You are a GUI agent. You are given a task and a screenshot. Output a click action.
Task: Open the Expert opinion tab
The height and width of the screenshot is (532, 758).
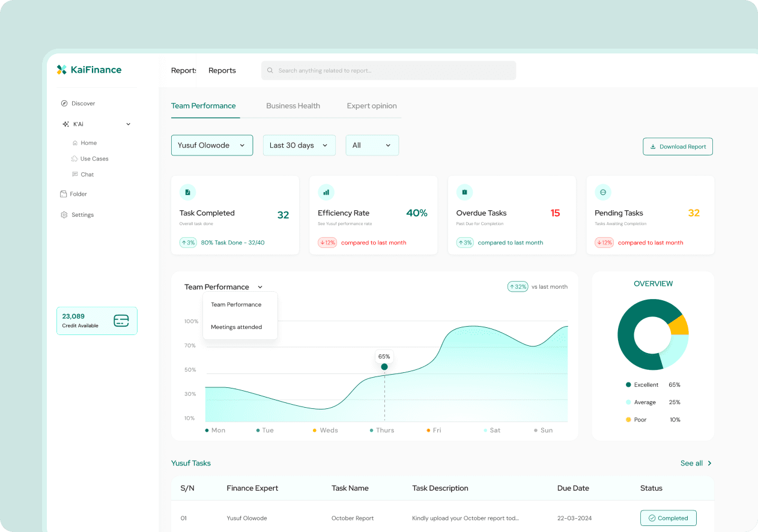[372, 106]
